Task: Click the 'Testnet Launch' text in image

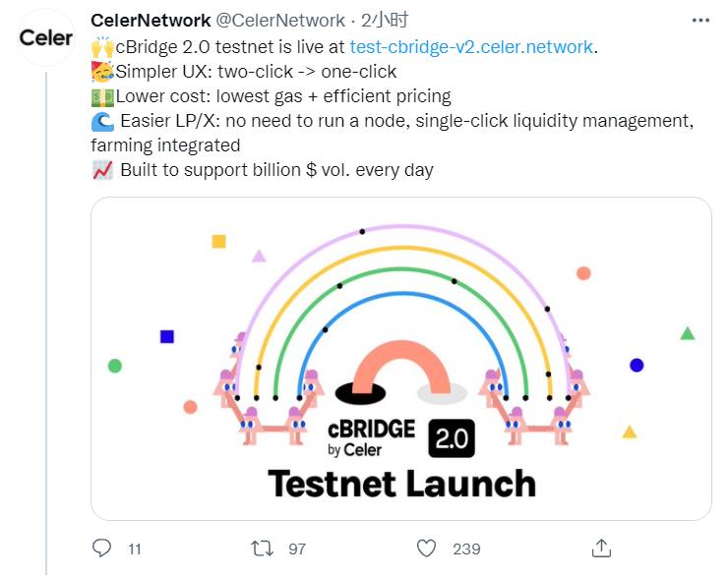Action: [401, 484]
